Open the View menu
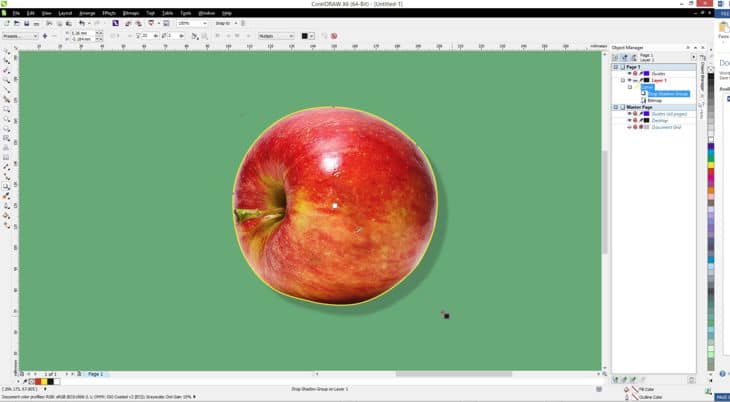 [x=47, y=14]
